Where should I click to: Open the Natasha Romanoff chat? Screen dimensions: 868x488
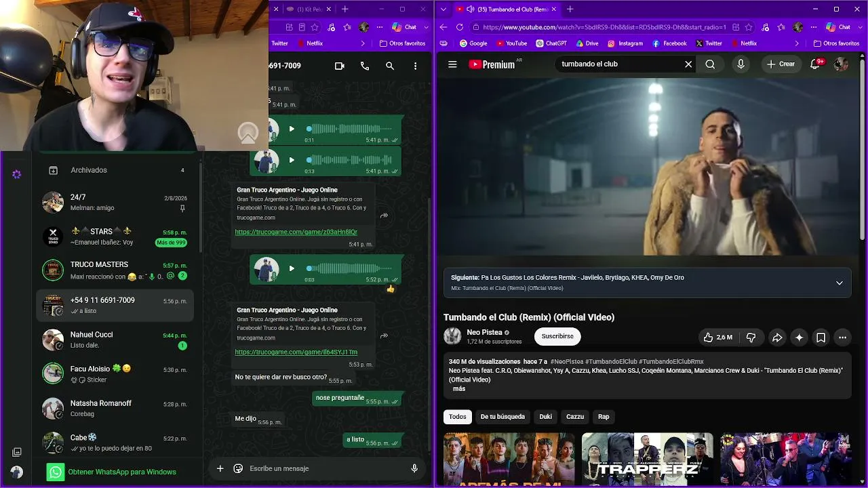115,408
